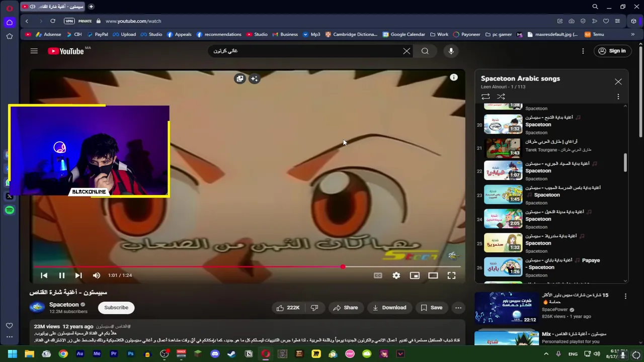Show hidden system tray icons
The width and height of the screenshot is (644, 362).
546,354
